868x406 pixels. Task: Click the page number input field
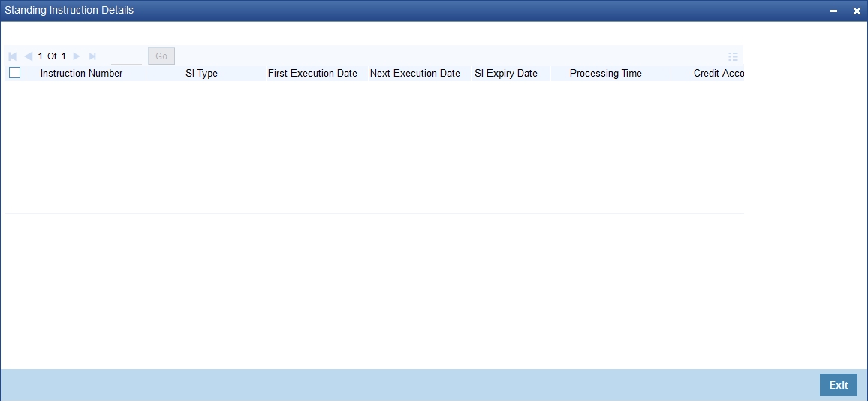coord(126,56)
